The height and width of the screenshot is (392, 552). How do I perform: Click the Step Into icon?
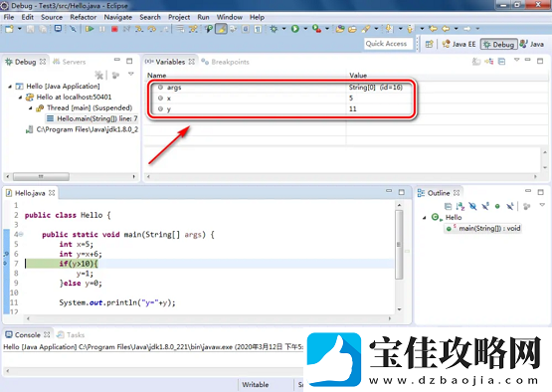coord(139,29)
